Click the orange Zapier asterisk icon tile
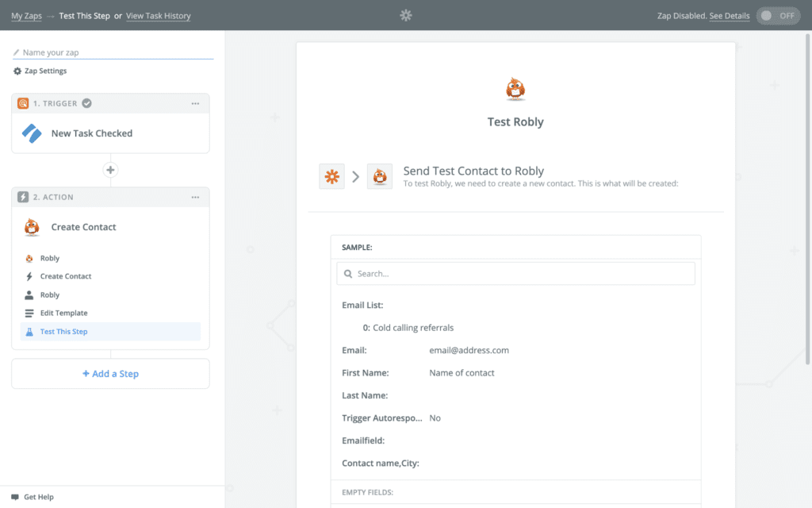 point(332,176)
